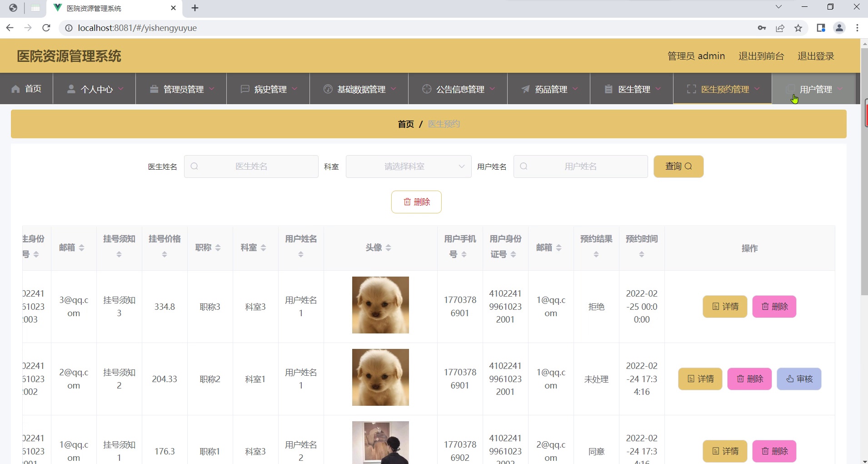Screen dimensions: 868x464
Task: Click the home icon beside 首页
Action: click(x=15, y=89)
